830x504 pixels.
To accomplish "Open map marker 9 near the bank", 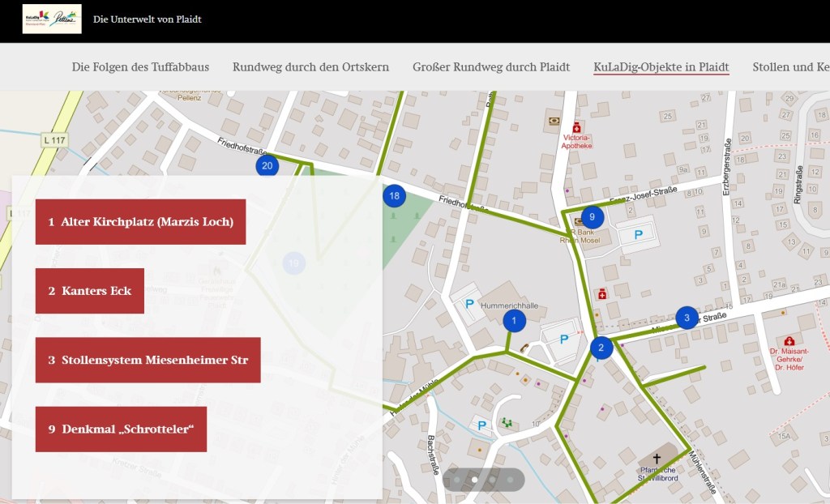I will (x=593, y=216).
